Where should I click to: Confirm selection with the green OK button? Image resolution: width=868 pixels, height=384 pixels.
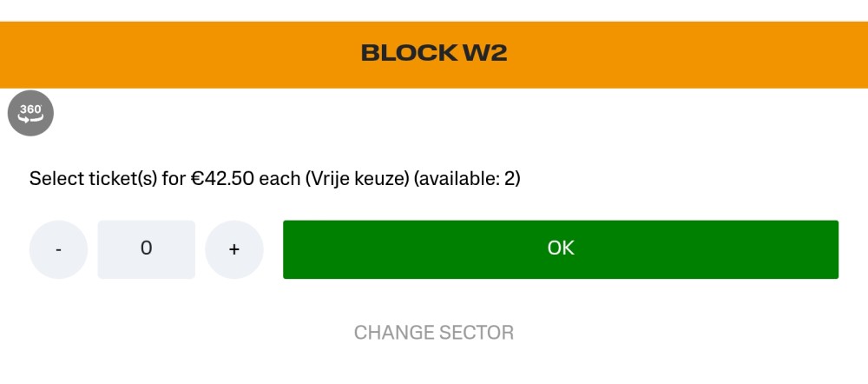click(x=561, y=249)
